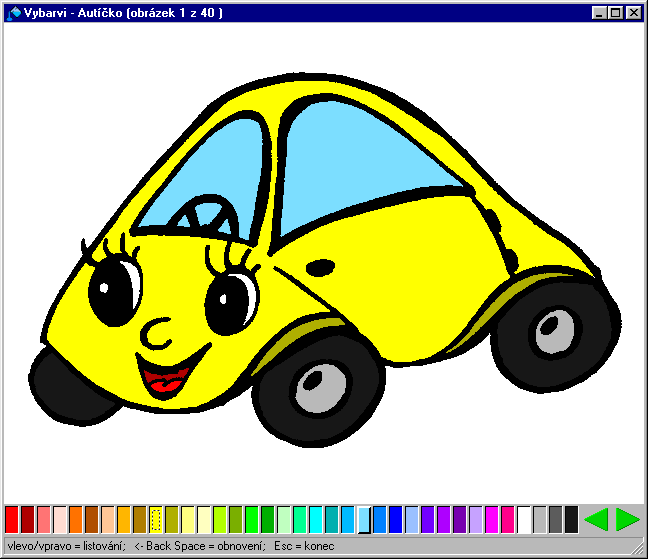Screen dimensions: 648x559
Task: Choose the white color swatch
Action: point(524,519)
